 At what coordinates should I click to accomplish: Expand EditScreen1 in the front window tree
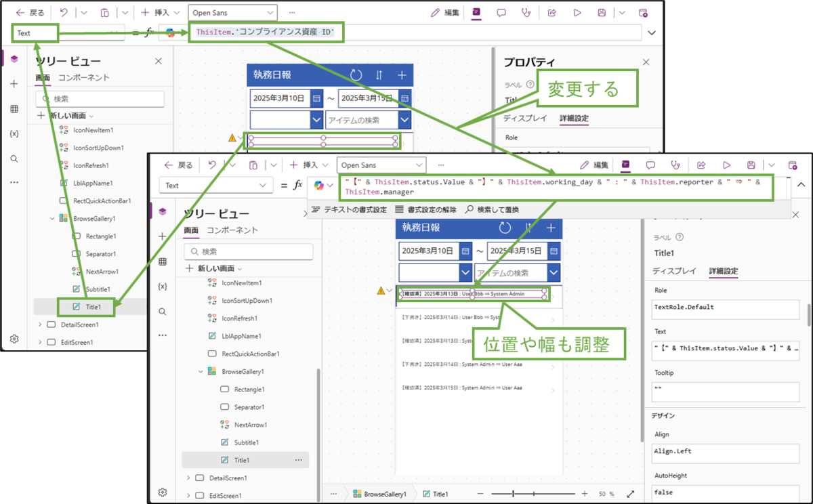(x=188, y=495)
